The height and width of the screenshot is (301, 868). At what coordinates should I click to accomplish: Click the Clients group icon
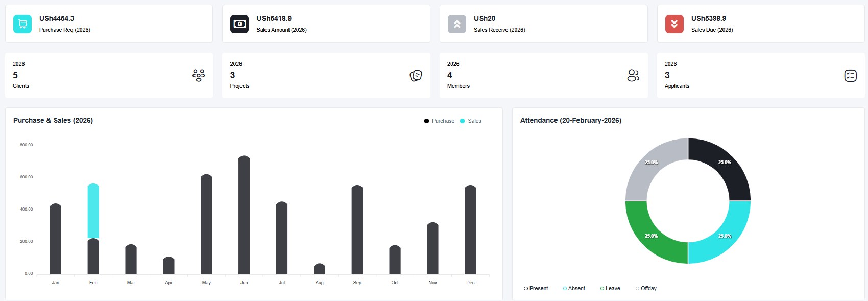coord(199,76)
